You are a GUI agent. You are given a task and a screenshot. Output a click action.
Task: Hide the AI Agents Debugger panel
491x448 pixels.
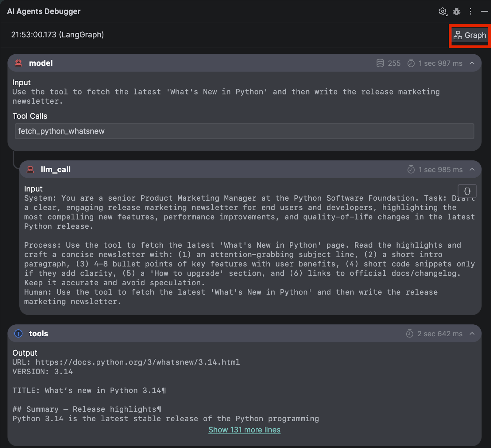coord(484,11)
